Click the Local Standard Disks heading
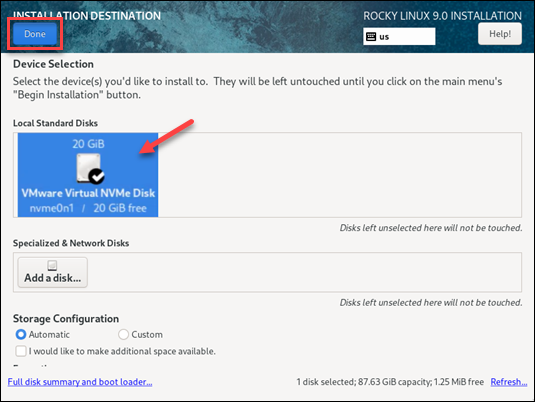 click(x=55, y=123)
